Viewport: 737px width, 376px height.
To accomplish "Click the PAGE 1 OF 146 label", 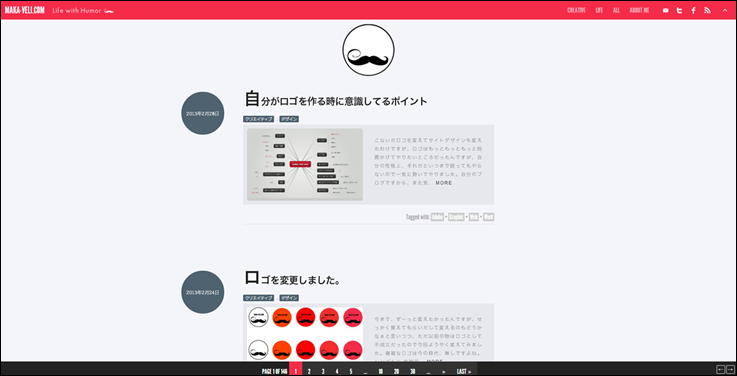I will (x=274, y=371).
